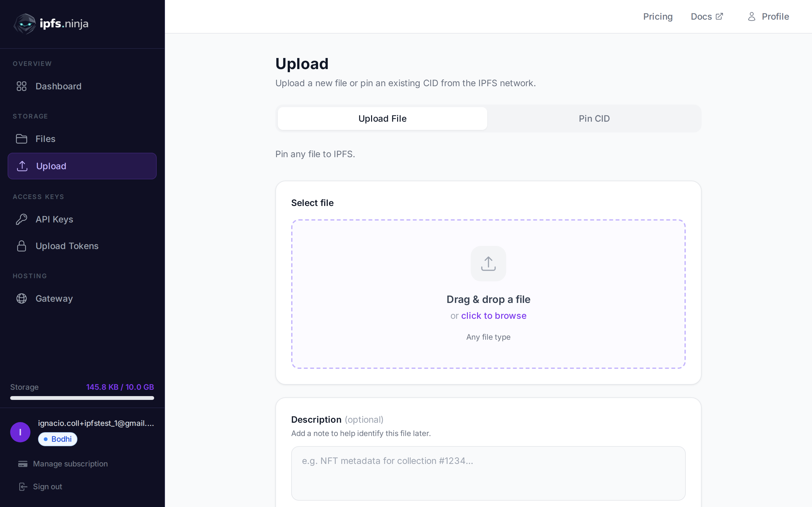812x507 pixels.
Task: Click the user avatar circle with letter I
Action: click(x=20, y=432)
